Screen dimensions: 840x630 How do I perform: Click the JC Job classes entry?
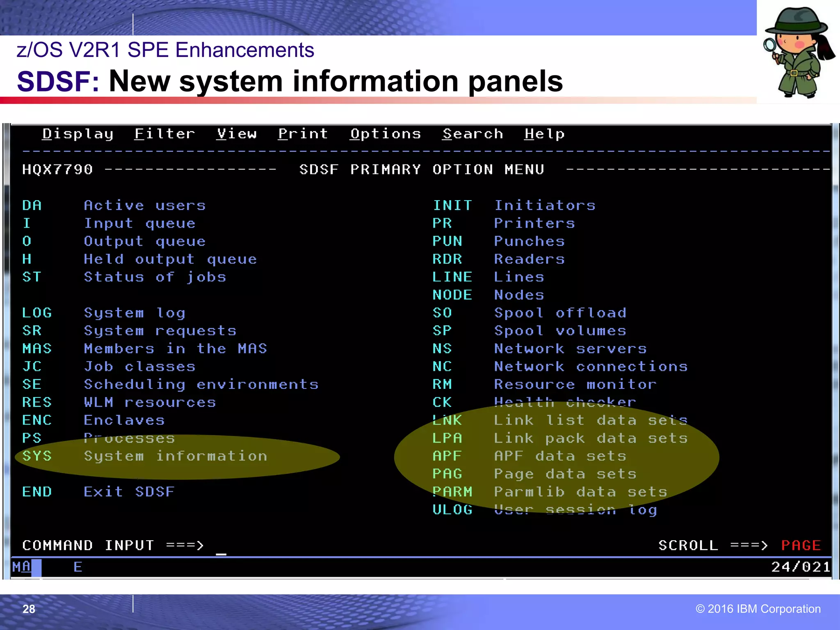click(109, 367)
